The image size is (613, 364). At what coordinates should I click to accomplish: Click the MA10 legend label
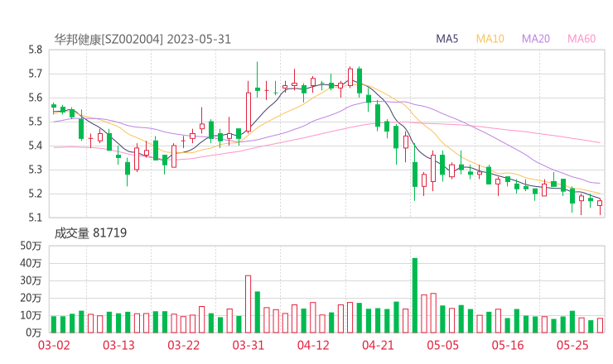point(490,39)
